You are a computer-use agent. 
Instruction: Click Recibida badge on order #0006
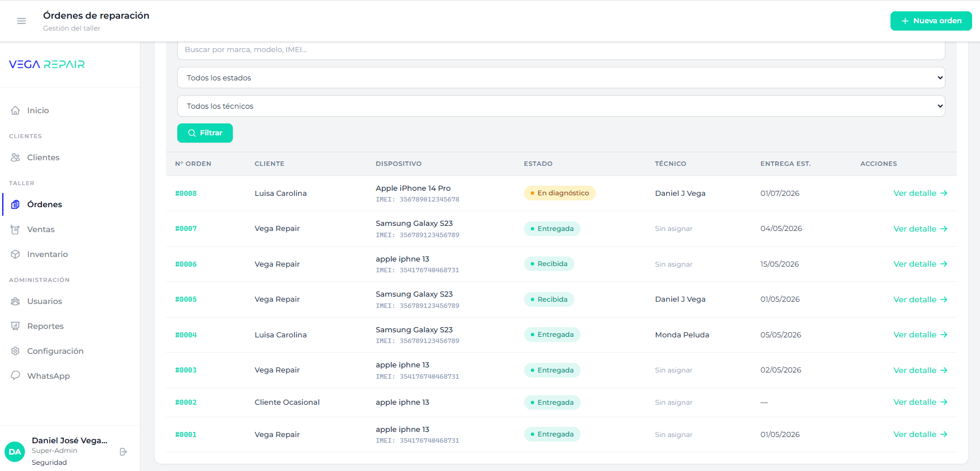pos(549,264)
